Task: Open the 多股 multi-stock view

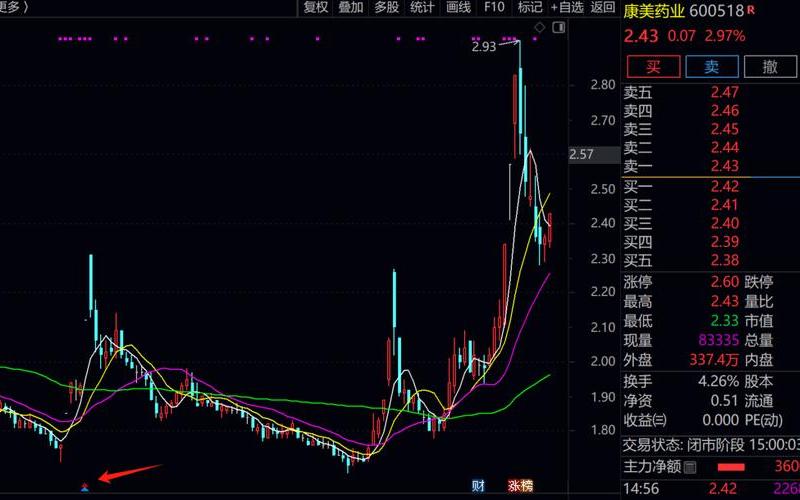Action: click(387, 7)
